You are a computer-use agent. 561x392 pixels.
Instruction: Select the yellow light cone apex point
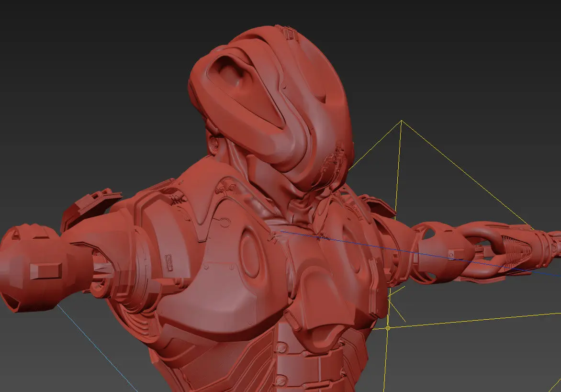tap(402, 121)
